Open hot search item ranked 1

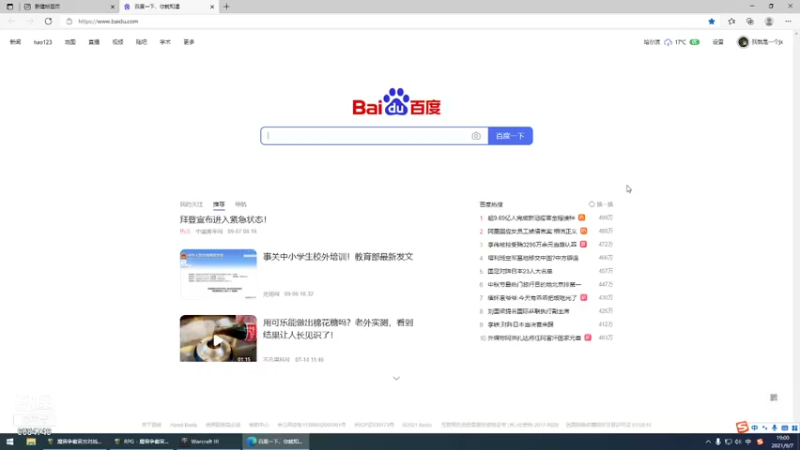tap(531, 218)
